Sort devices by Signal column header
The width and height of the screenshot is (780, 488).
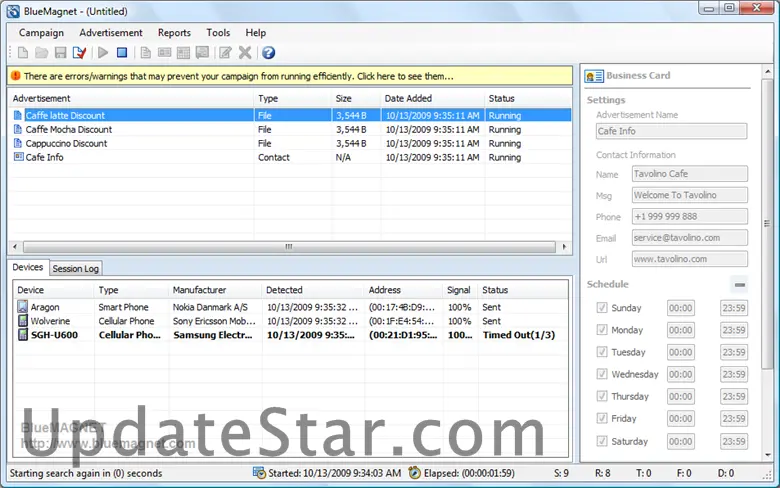[x=460, y=290]
